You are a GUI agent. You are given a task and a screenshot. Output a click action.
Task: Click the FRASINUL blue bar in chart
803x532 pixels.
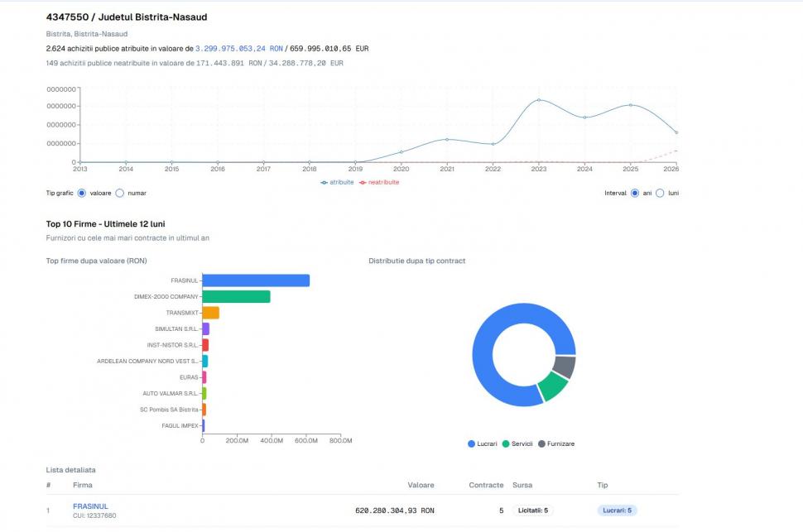[x=256, y=280]
